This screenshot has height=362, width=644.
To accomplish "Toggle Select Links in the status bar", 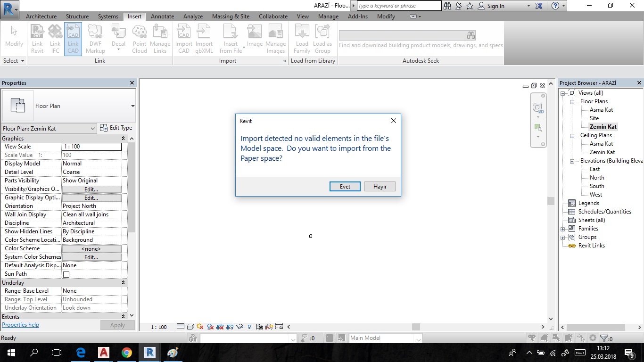I will 532,338.
